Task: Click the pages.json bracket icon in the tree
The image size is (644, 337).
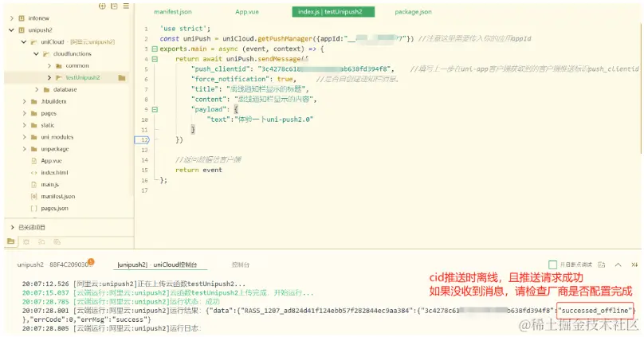Action: (x=34, y=209)
